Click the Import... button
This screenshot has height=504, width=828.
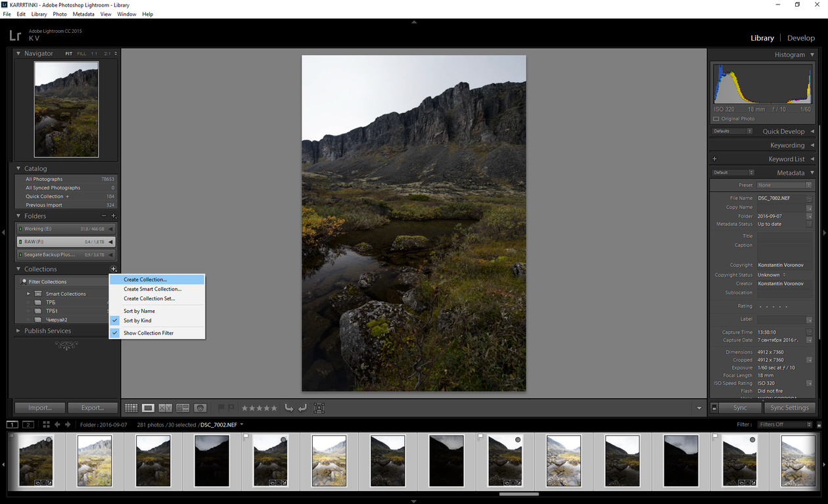coord(40,408)
